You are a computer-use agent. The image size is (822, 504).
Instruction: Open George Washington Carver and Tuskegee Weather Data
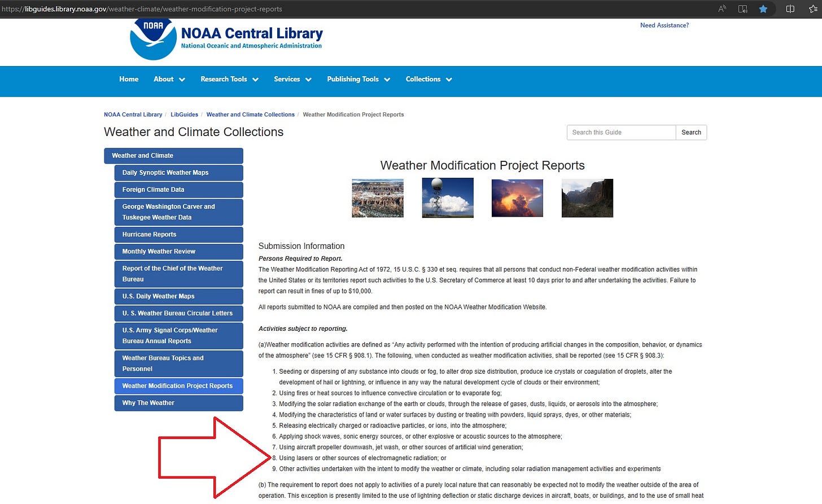point(178,212)
